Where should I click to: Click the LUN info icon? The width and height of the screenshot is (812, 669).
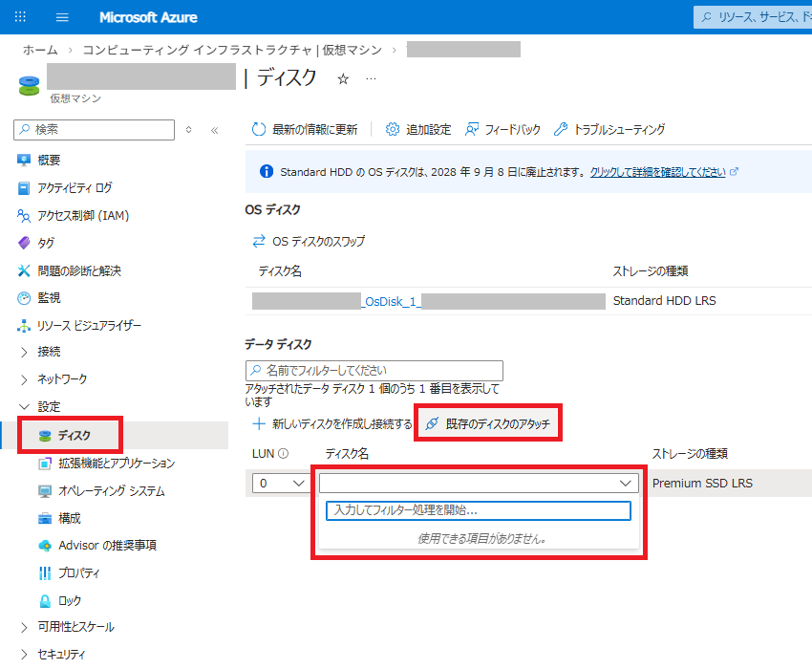coord(284,454)
